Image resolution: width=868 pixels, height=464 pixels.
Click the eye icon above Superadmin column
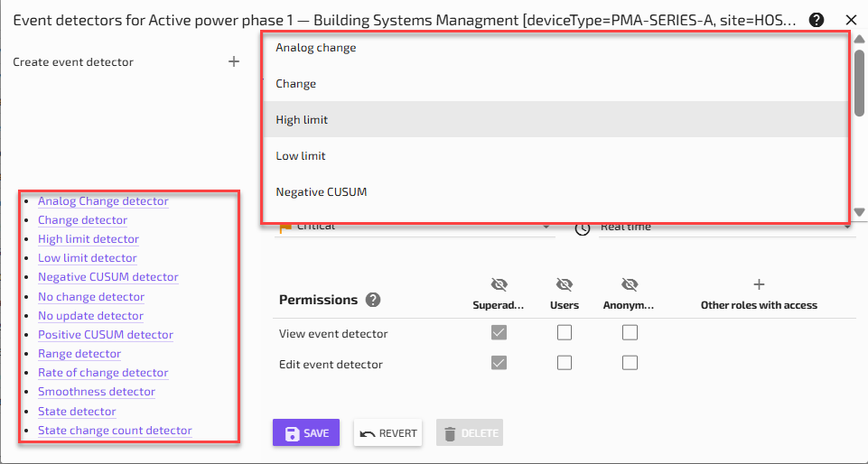click(499, 284)
